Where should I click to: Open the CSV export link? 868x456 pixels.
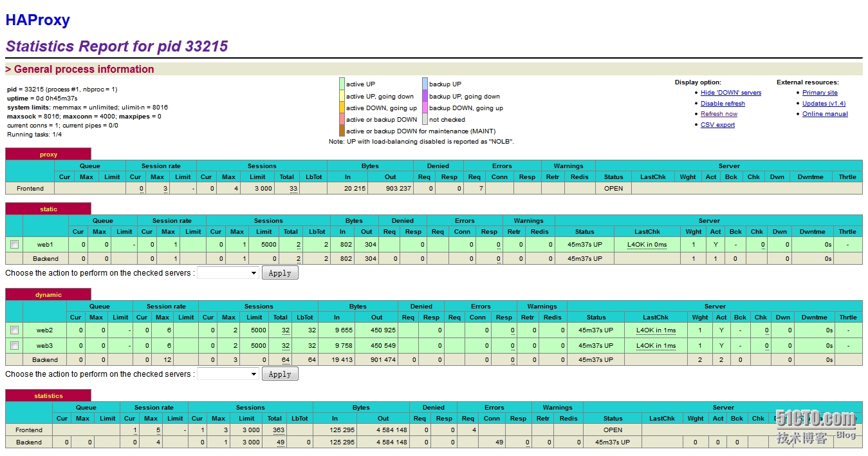pos(717,125)
